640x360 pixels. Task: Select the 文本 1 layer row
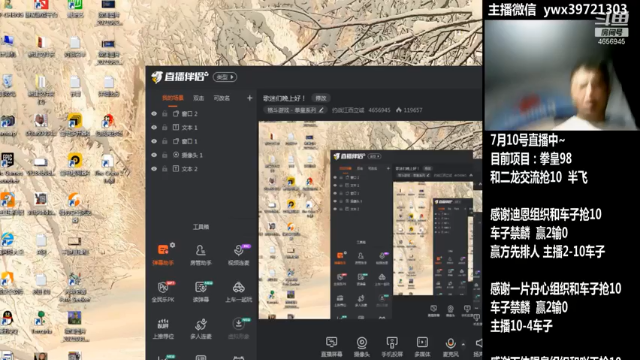[202, 127]
